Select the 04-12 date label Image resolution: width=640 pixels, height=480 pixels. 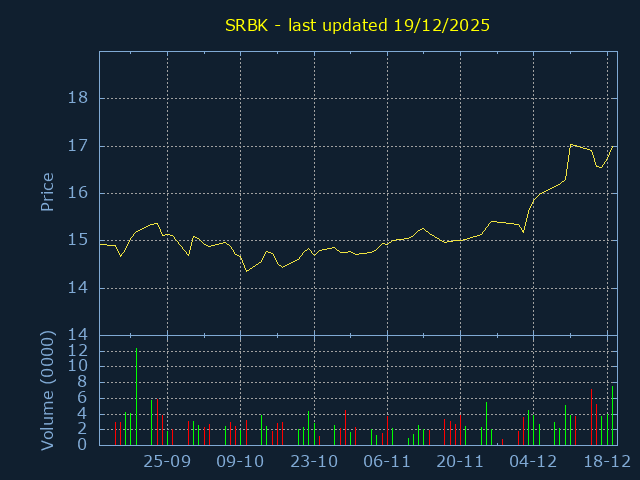(x=534, y=461)
